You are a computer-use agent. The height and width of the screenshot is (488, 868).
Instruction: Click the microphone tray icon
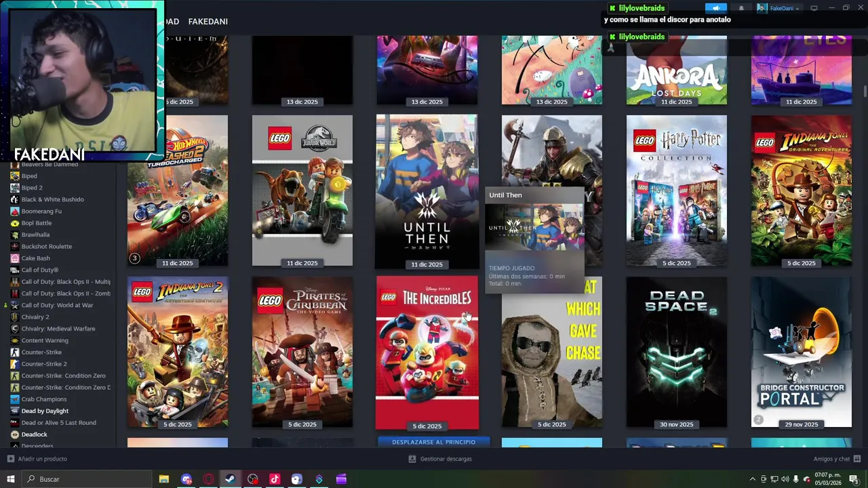pyautogui.click(x=795, y=479)
